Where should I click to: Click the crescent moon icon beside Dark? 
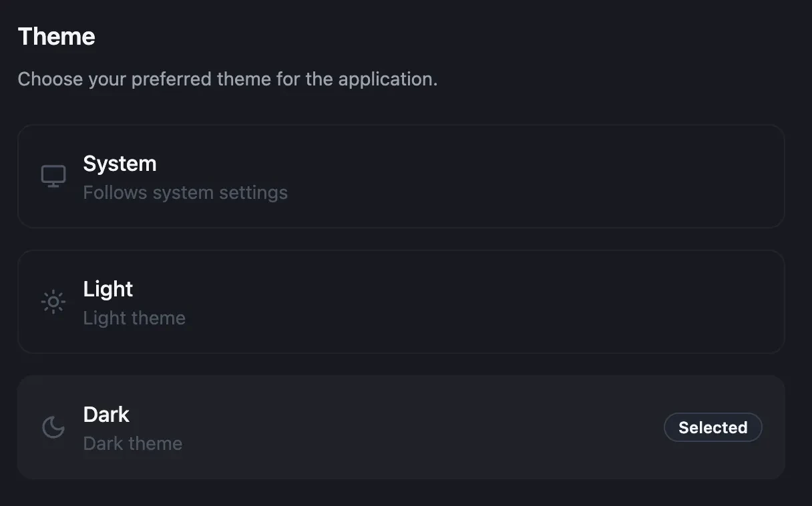pyautogui.click(x=53, y=427)
